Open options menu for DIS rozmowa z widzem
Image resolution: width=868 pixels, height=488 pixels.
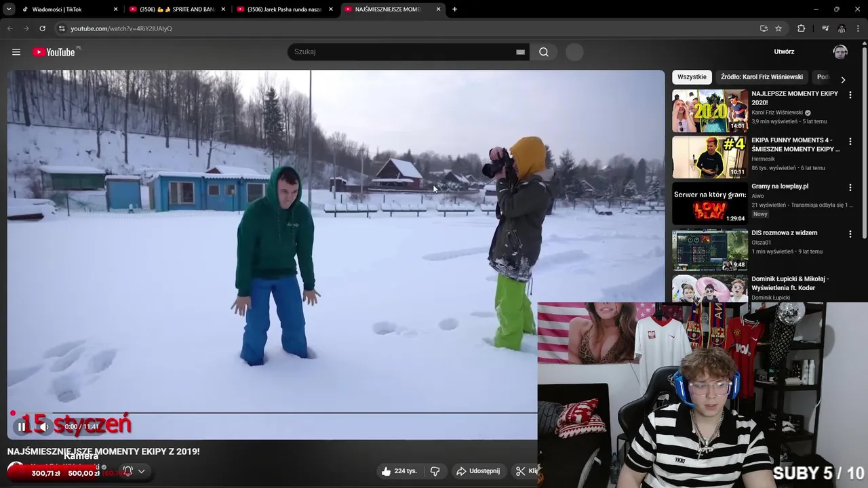pos(850,234)
